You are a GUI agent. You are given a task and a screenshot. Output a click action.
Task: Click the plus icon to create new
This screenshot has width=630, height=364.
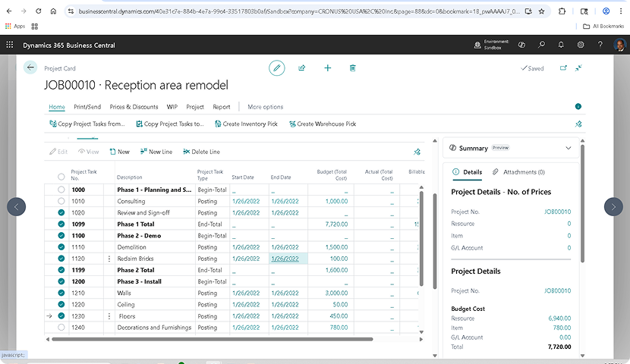click(x=328, y=68)
